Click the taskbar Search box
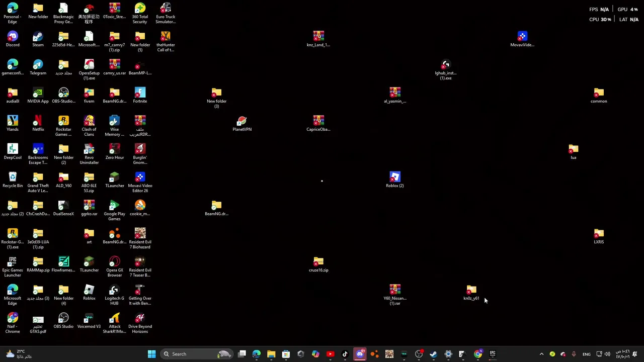Screen dimensions: 644x362 pos(198,354)
